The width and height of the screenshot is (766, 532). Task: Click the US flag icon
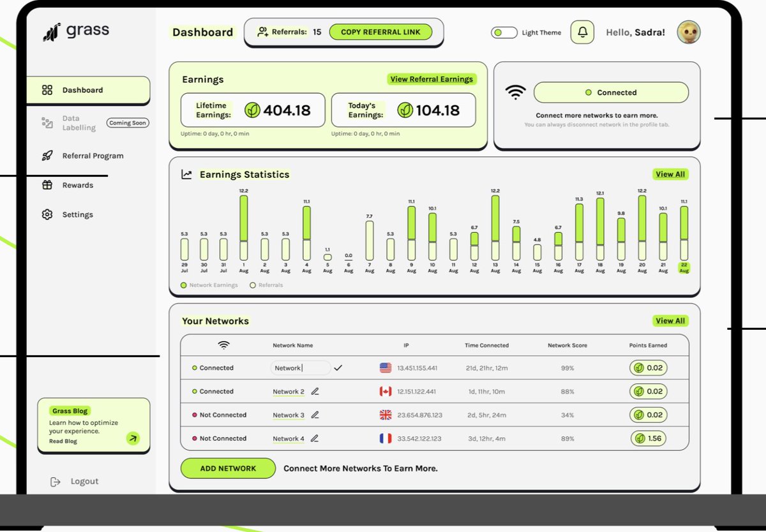pyautogui.click(x=386, y=368)
